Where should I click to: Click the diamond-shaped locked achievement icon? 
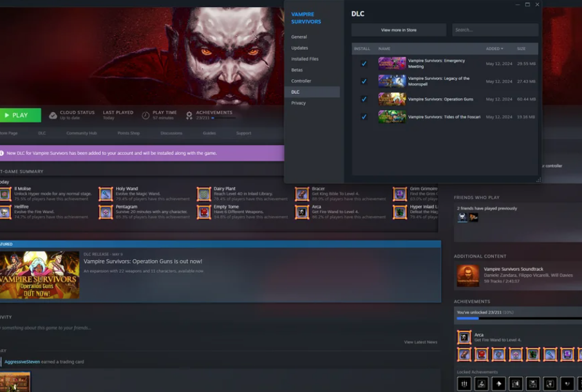point(498,384)
